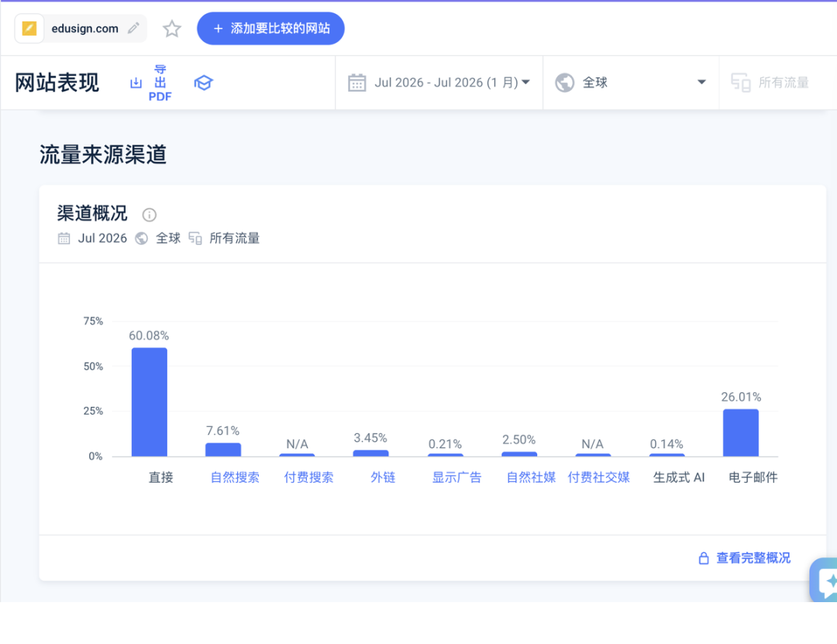Screen dimensions: 837x644
Task: Open the 付费搜索 channel link
Action: click(x=308, y=477)
